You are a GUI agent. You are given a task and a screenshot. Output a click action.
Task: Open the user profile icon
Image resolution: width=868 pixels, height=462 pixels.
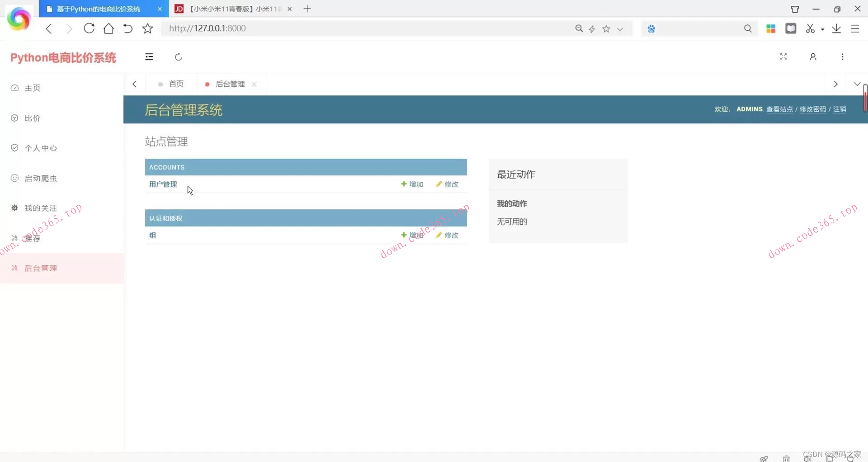coord(813,57)
